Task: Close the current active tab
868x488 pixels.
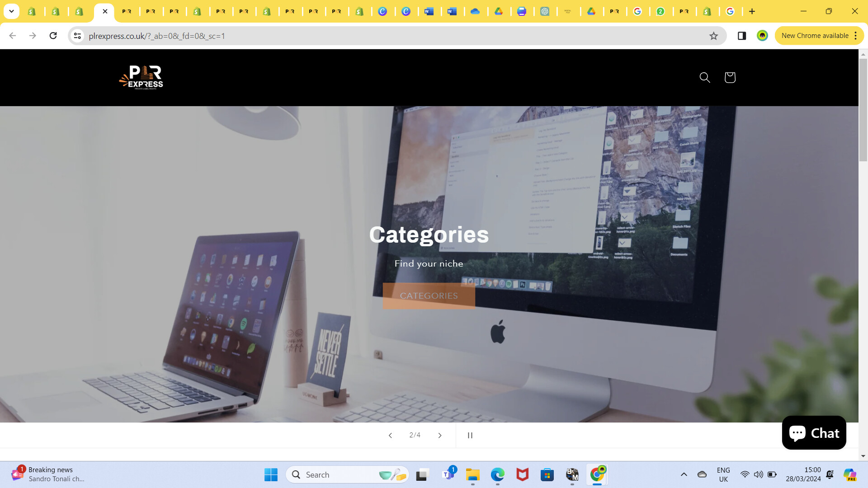Action: 105,11
